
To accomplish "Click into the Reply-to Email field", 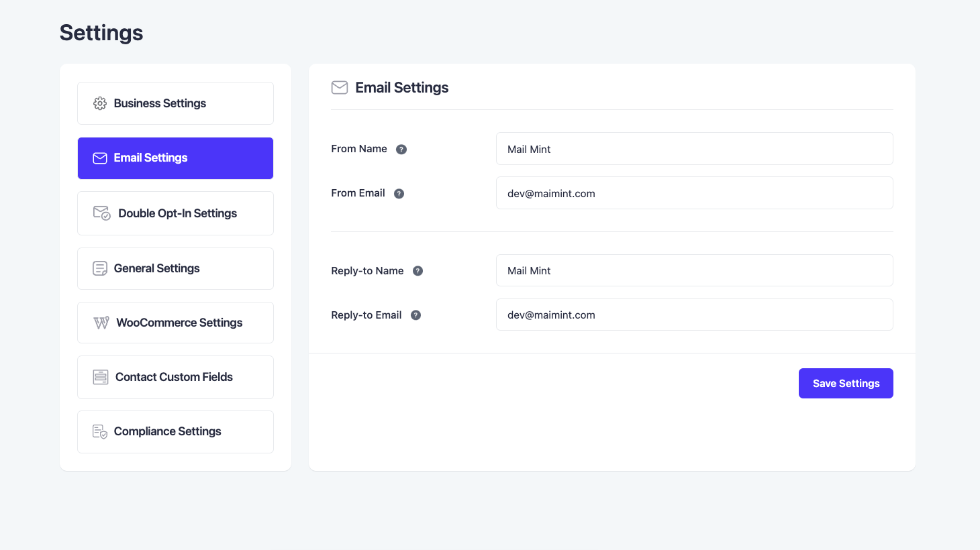I will tap(695, 315).
